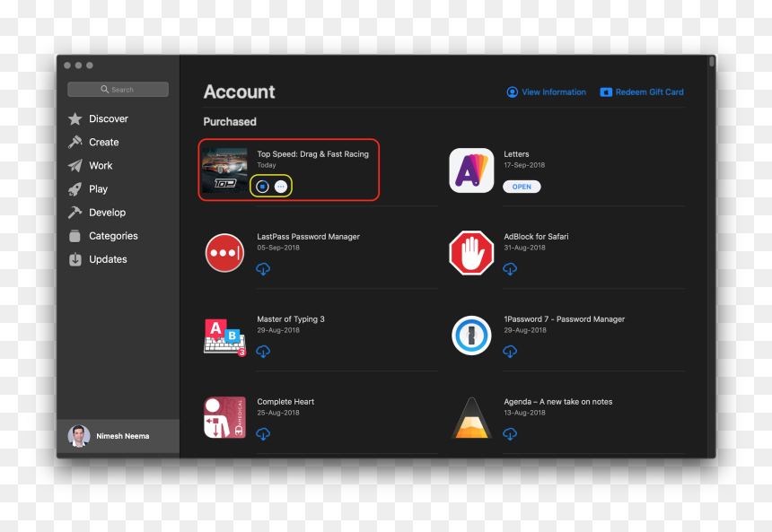Click the LastPass app icon
This screenshot has height=532, width=772.
224,253
